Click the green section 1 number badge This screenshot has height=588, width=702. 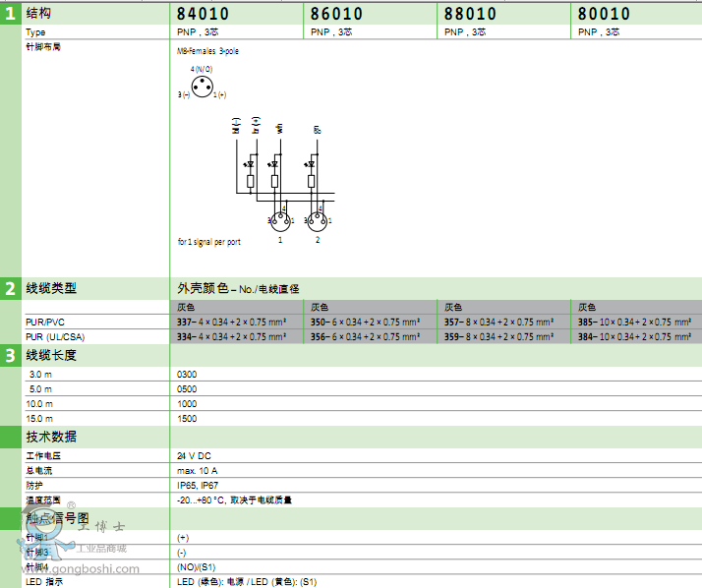(x=10, y=14)
